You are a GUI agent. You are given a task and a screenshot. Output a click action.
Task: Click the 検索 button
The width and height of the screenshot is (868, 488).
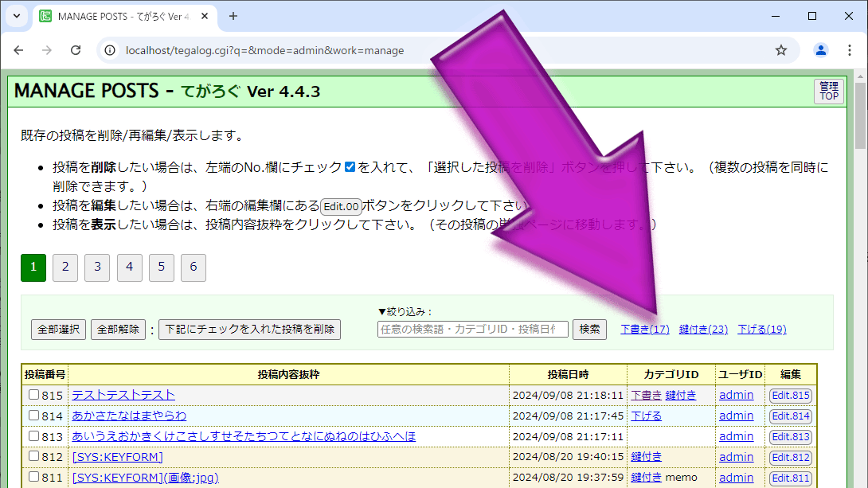589,330
